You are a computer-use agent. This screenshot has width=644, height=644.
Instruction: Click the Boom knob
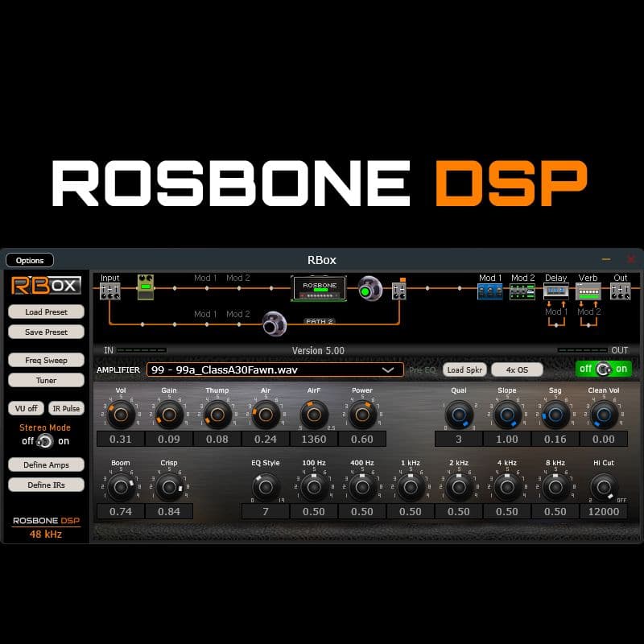click(121, 488)
